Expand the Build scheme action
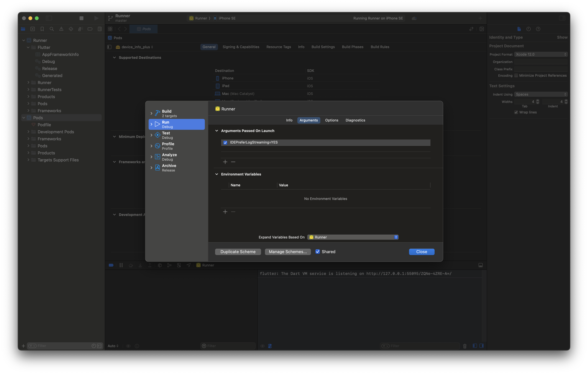The image size is (588, 374). [151, 113]
